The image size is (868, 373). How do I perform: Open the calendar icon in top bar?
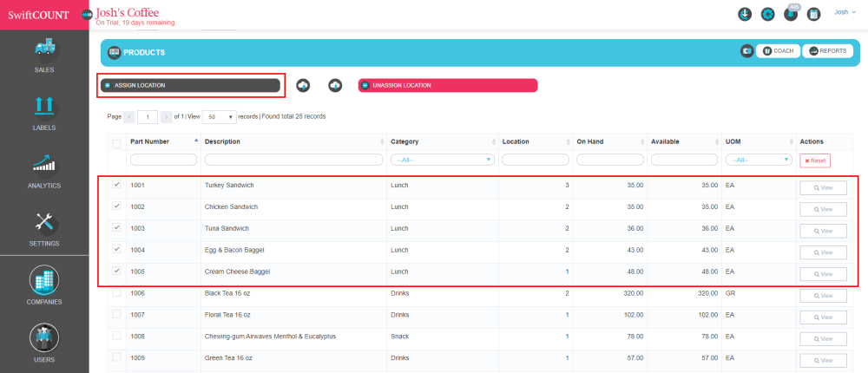[x=813, y=15]
